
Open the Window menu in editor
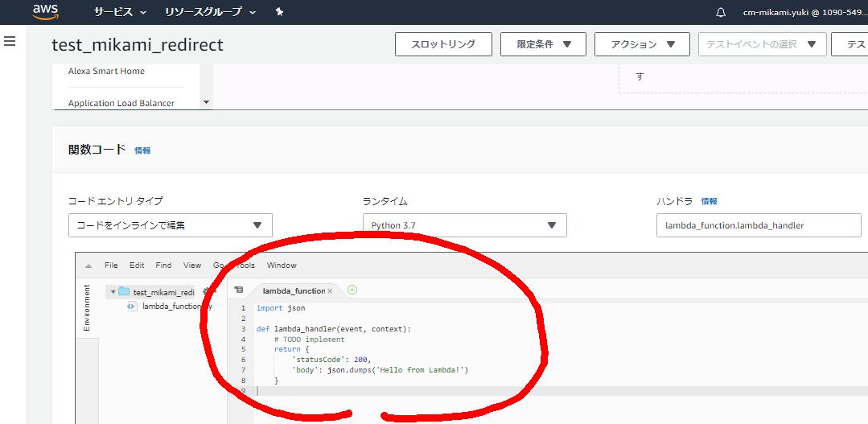click(x=282, y=266)
